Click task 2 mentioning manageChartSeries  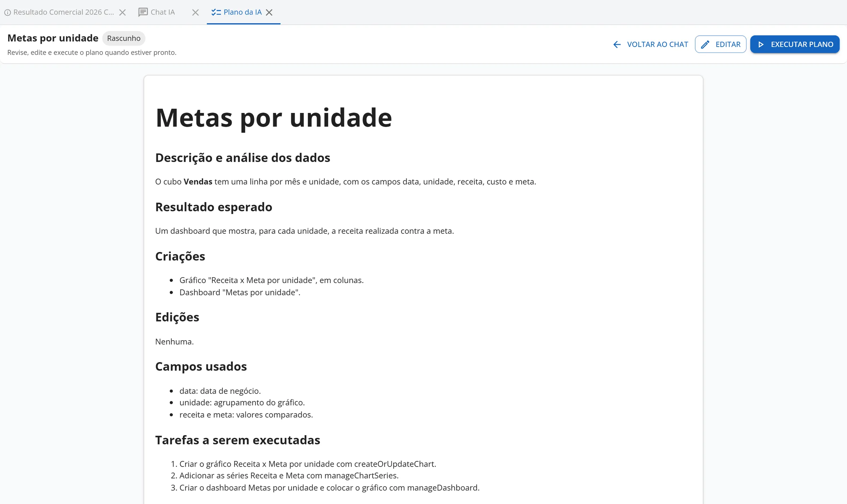[289, 476]
